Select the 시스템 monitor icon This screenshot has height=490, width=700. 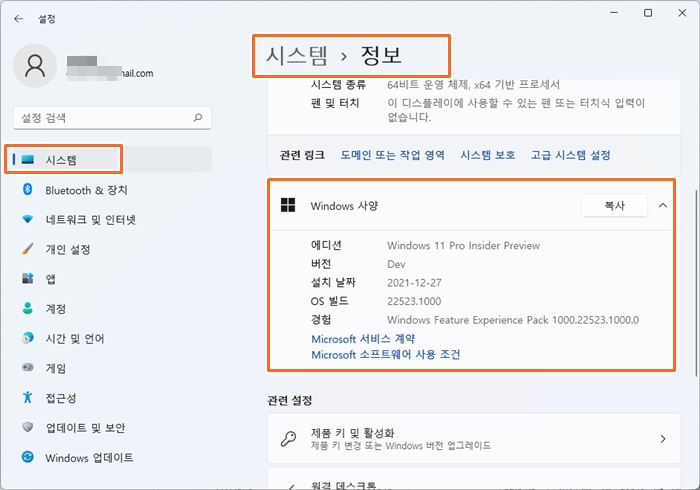28,159
